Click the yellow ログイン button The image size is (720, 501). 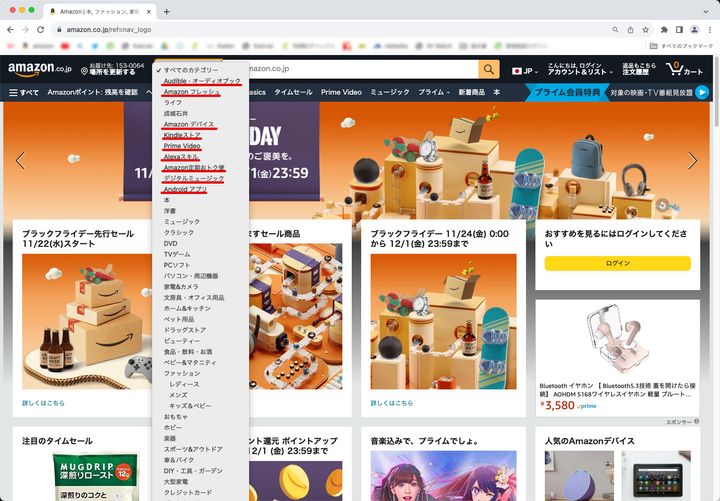tap(617, 263)
